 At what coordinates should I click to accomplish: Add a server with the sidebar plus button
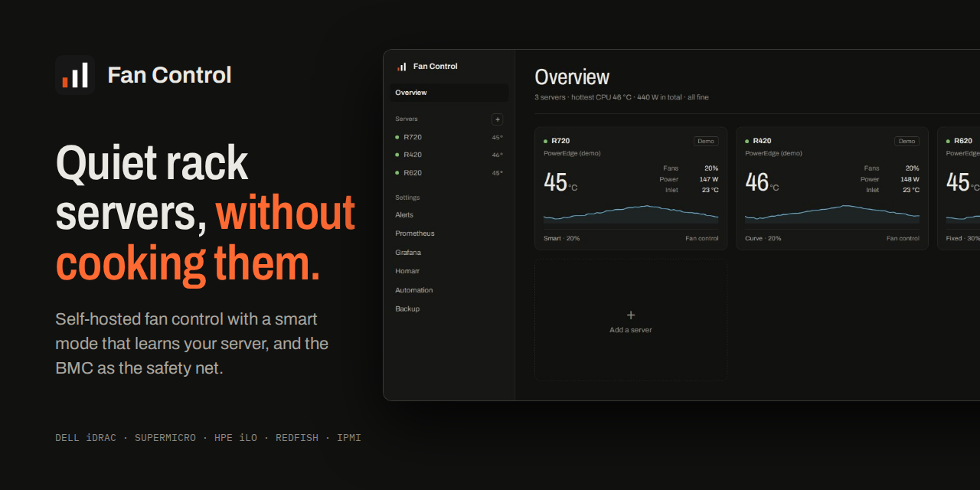497,119
